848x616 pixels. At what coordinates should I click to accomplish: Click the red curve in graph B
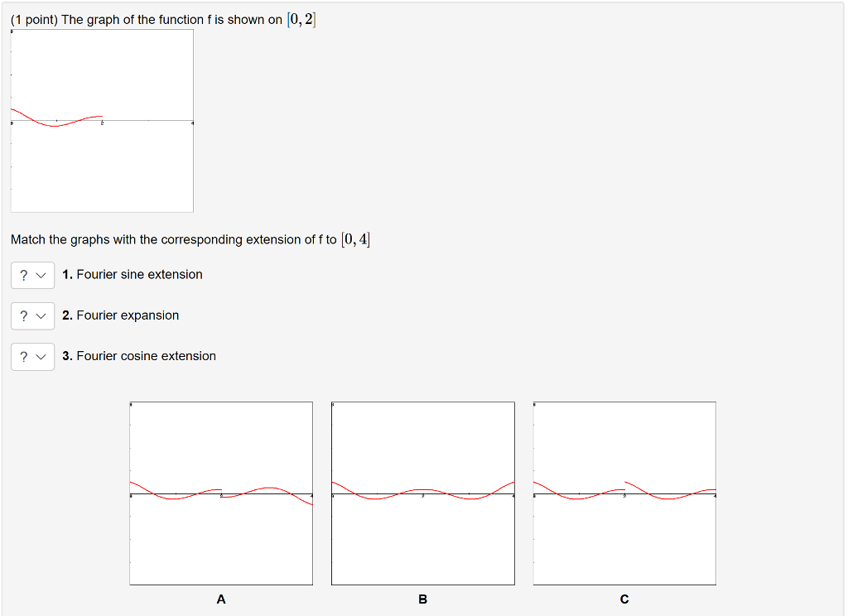pos(422,490)
